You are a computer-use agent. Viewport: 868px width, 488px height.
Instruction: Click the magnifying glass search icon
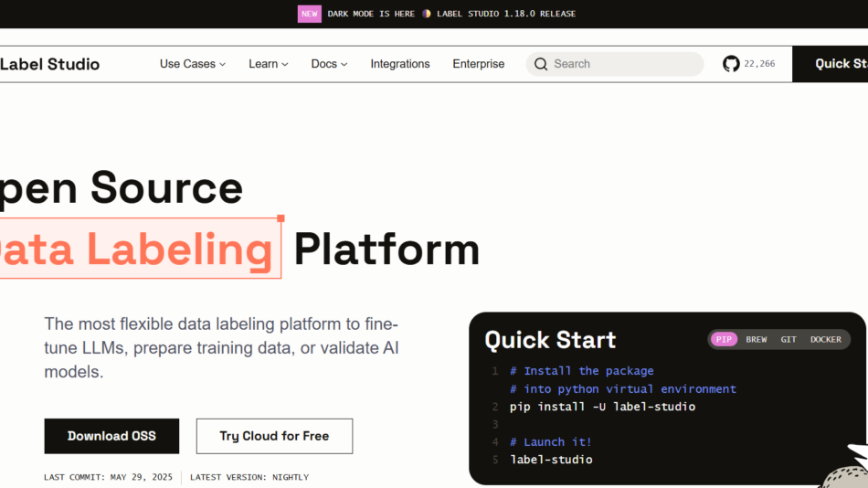click(541, 64)
